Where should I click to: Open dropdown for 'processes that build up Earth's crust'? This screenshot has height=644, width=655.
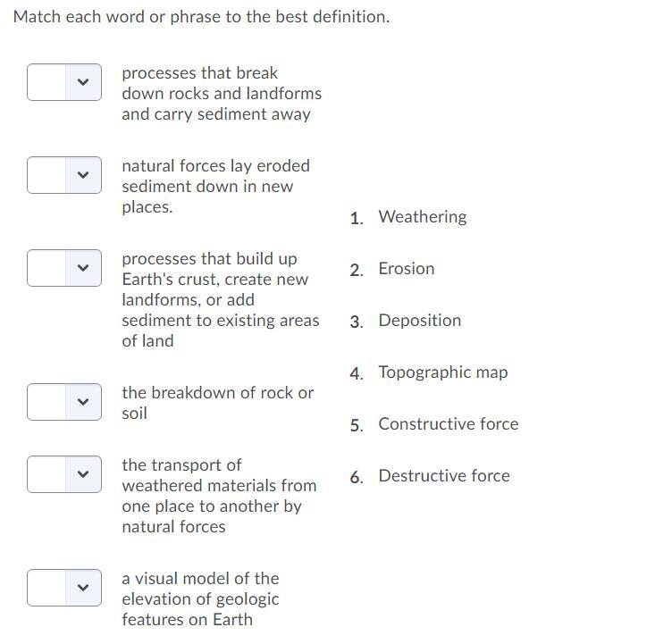pos(63,268)
